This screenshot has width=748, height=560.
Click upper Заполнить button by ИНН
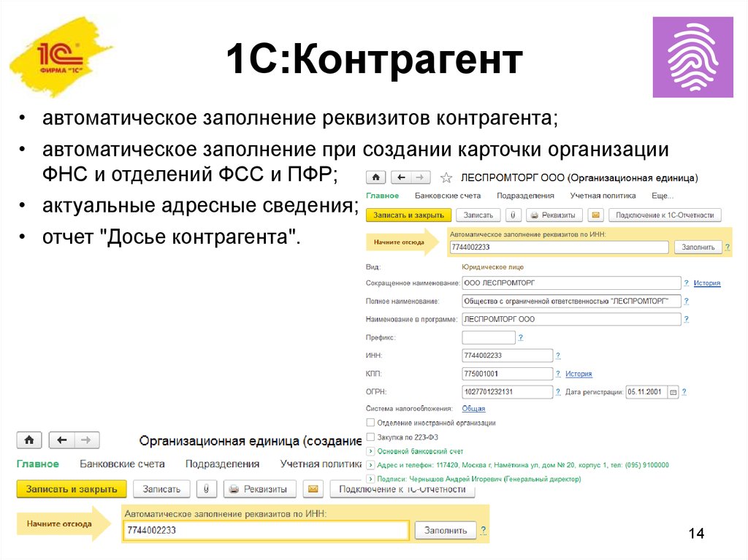[698, 247]
